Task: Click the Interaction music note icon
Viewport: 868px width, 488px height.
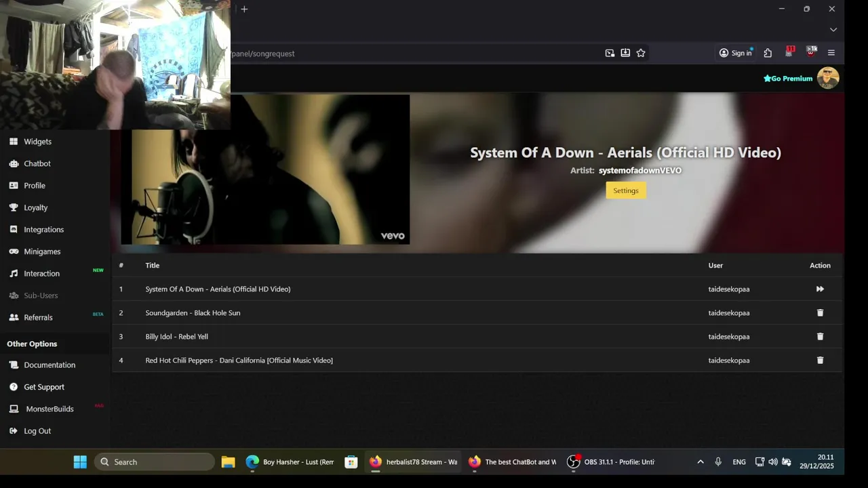Action: click(14, 273)
